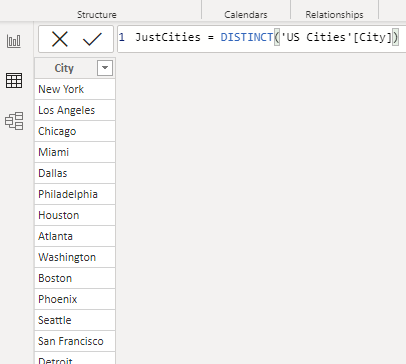This screenshot has width=406, height=364.
Task: Select the Atlanta cell
Action: 75,236
